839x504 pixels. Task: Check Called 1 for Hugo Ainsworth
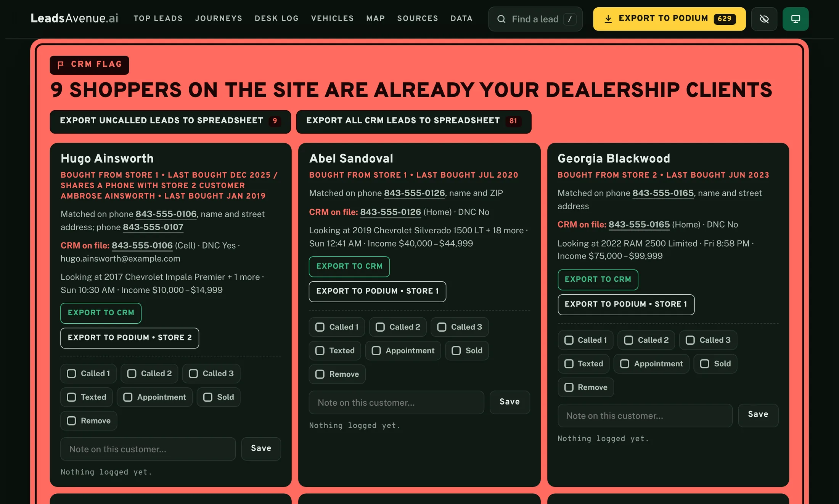click(88, 374)
